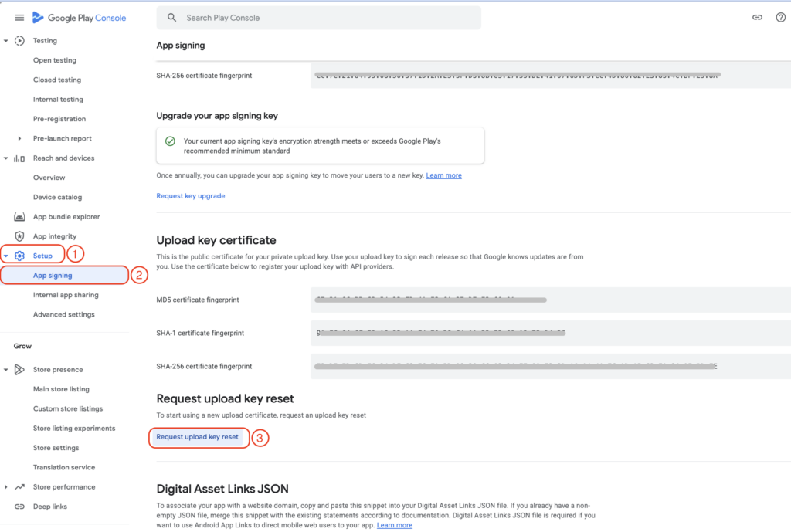This screenshot has width=791, height=532.
Task: Expand the Store performance arrow
Action: [6, 487]
